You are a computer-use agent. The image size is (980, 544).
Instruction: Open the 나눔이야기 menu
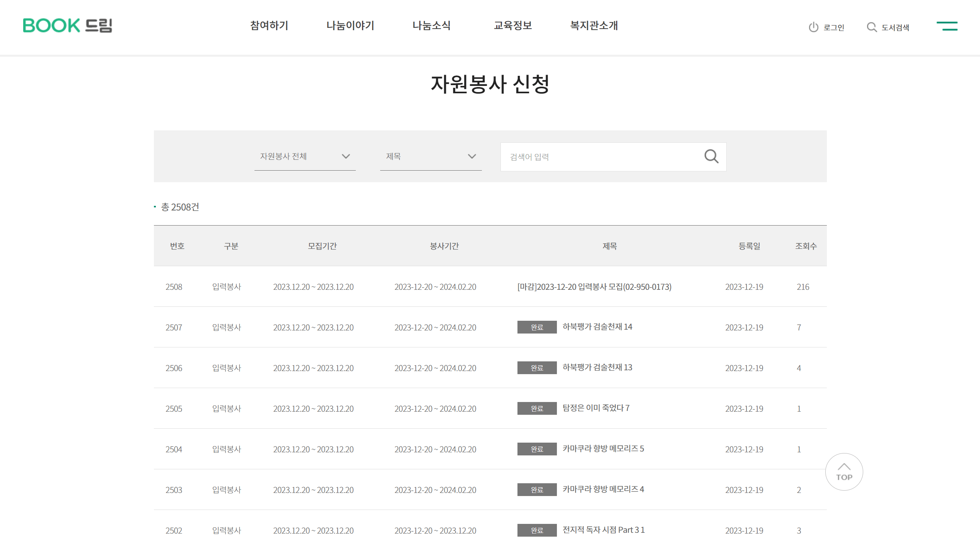coord(350,26)
